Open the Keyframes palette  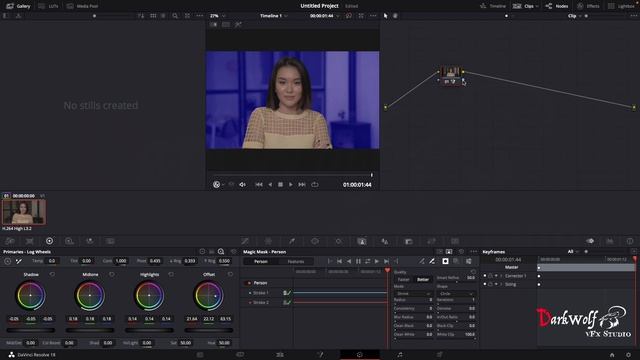tap(590, 241)
